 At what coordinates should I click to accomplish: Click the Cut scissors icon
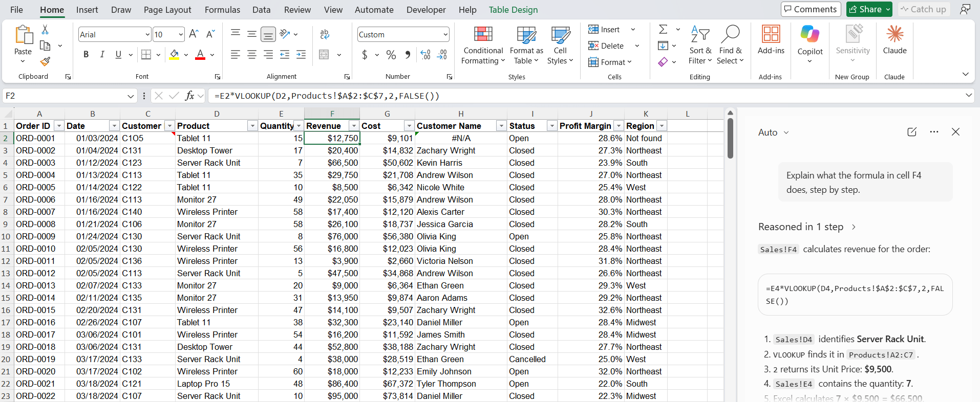(x=45, y=30)
